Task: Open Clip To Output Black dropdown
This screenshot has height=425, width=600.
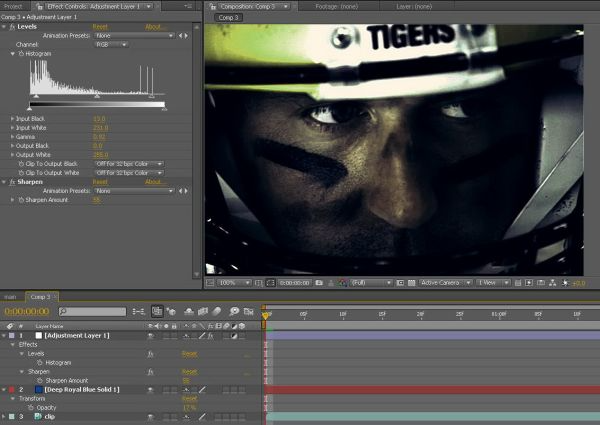Action: tap(129, 164)
